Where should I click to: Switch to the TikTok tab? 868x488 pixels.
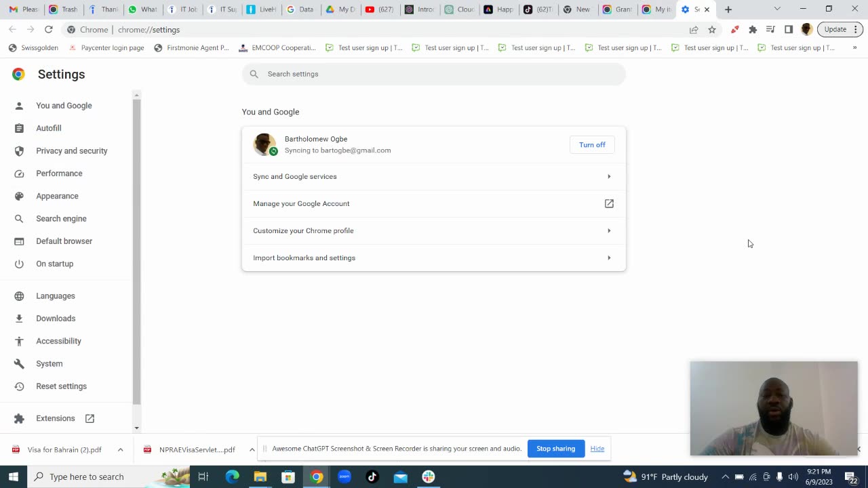538,9
